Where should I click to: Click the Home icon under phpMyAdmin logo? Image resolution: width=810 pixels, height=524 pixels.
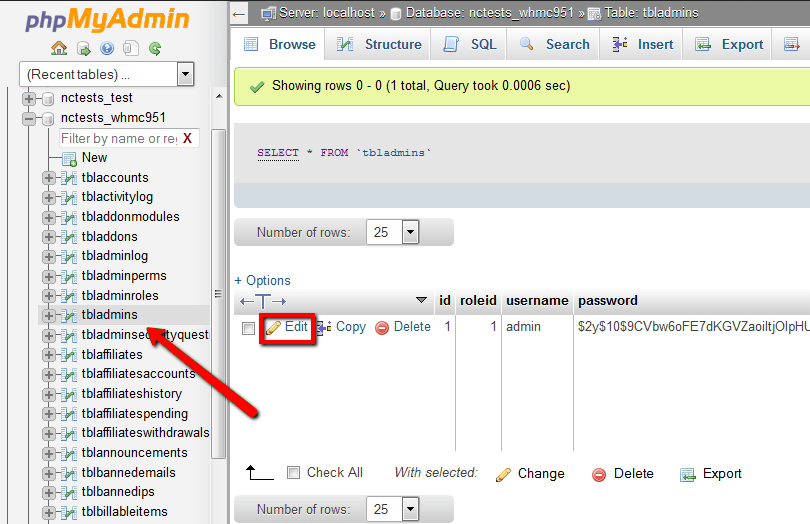tap(59, 48)
